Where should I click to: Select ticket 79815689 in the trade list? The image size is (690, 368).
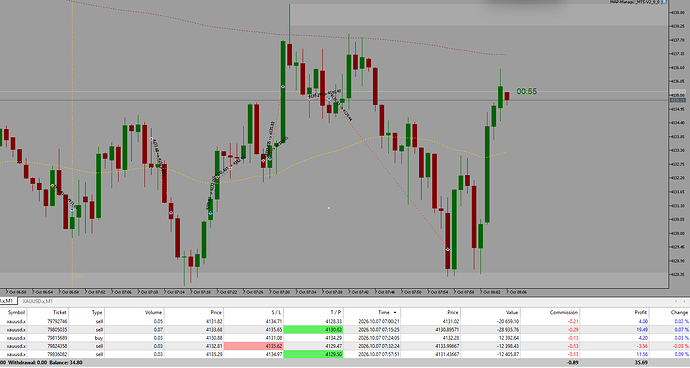coord(57,338)
